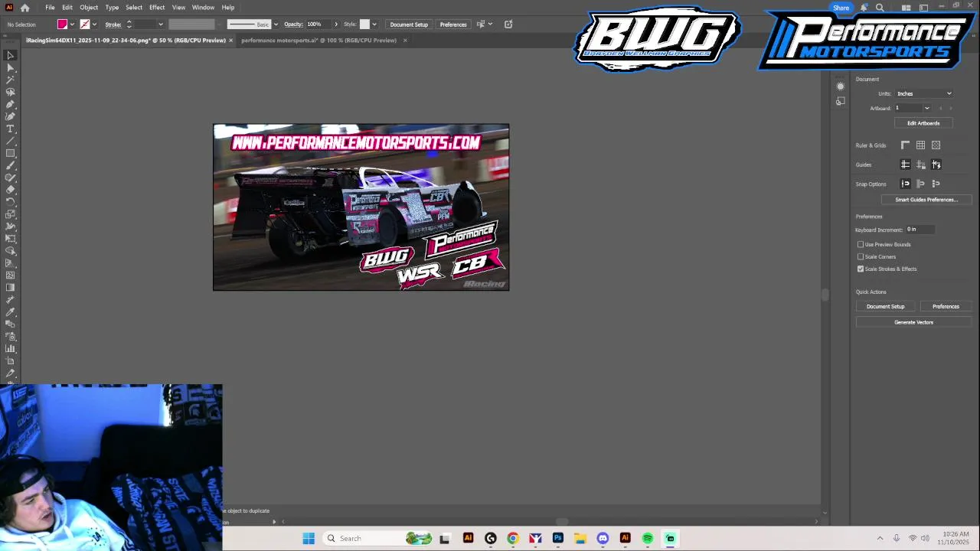Open the graphic Style dropdown

click(374, 24)
